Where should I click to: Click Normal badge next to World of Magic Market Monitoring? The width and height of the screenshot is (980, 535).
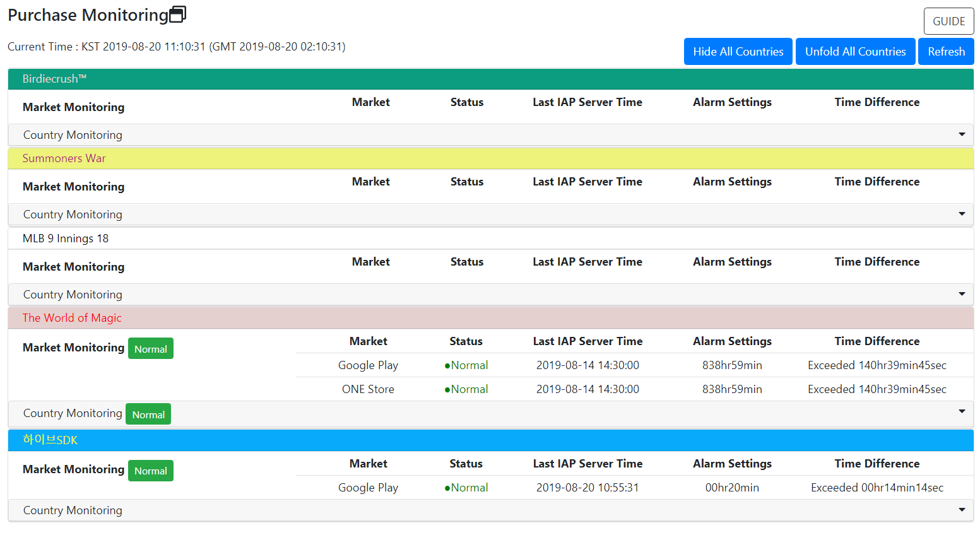[x=151, y=349]
